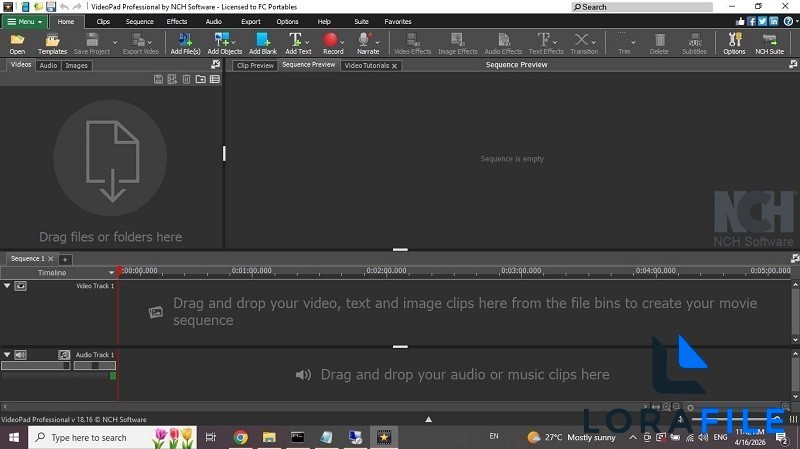Screen dimensions: 800x449
Task: Pop out the Sequence Preview panel
Action: (x=793, y=64)
